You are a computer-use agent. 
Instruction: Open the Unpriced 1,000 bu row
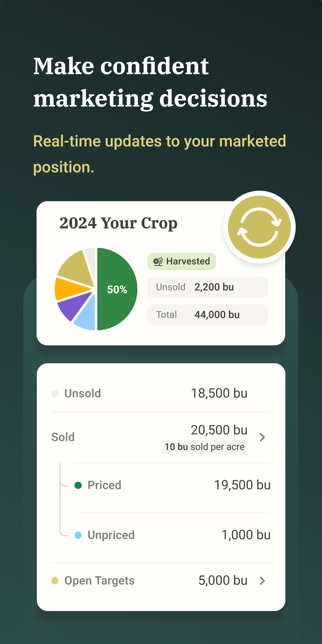pos(172,535)
